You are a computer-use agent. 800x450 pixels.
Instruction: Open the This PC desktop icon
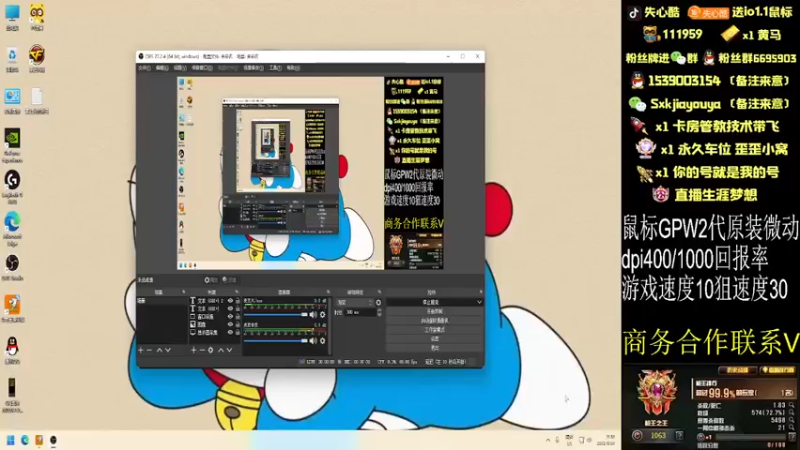pos(12,17)
